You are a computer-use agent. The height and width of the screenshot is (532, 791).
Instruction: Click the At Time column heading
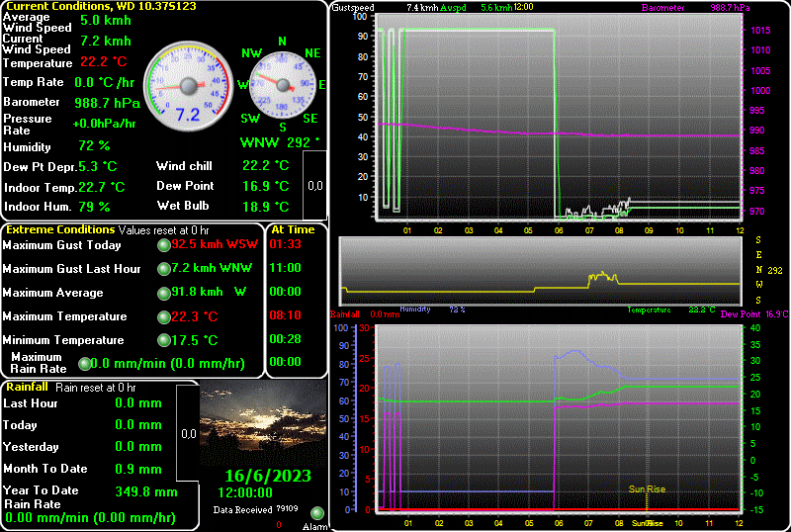[293, 229]
